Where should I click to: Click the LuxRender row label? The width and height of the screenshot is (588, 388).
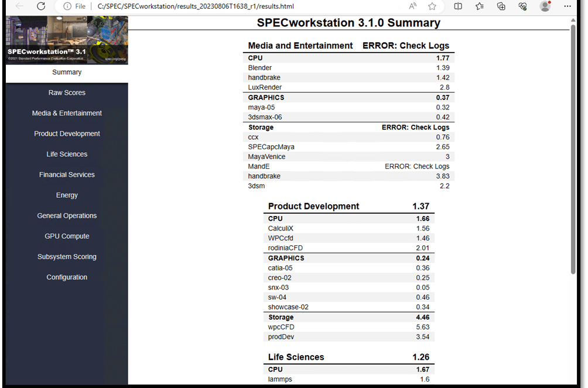click(265, 87)
